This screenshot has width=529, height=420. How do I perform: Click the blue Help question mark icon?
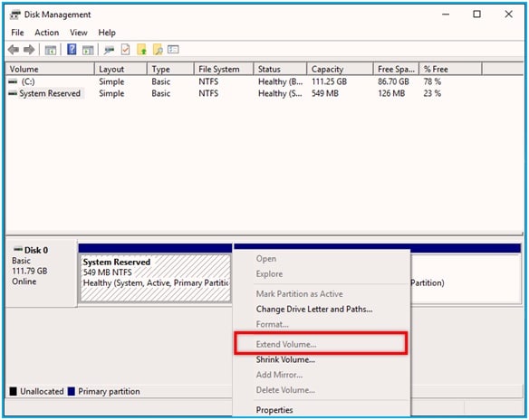tap(72, 50)
